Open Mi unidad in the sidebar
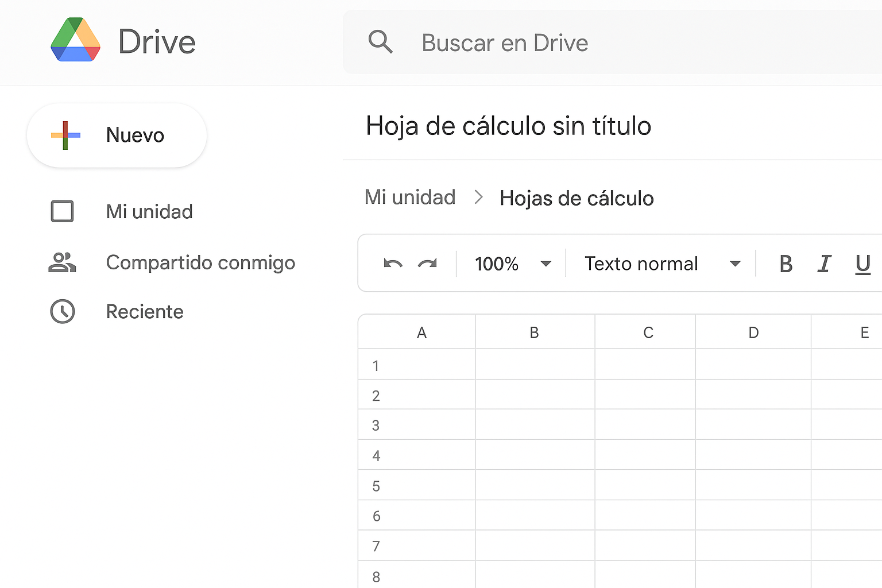882x588 pixels. (149, 211)
